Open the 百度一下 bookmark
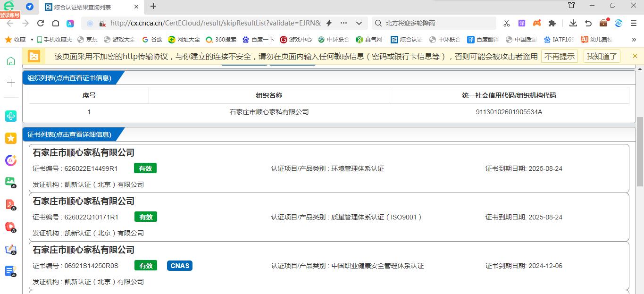The width and height of the screenshot is (644, 294). click(x=258, y=40)
